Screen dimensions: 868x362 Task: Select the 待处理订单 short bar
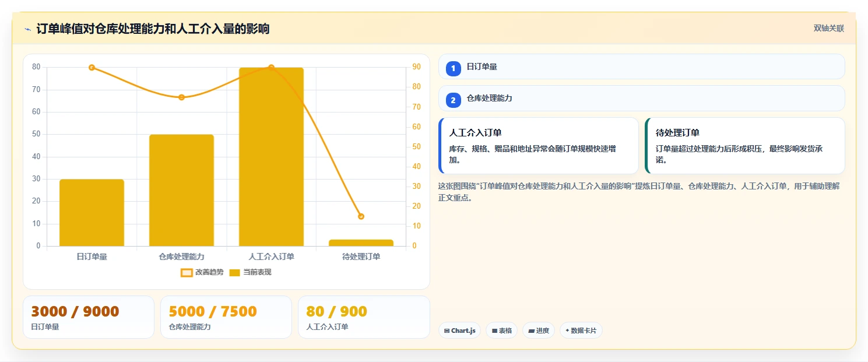[x=361, y=242]
